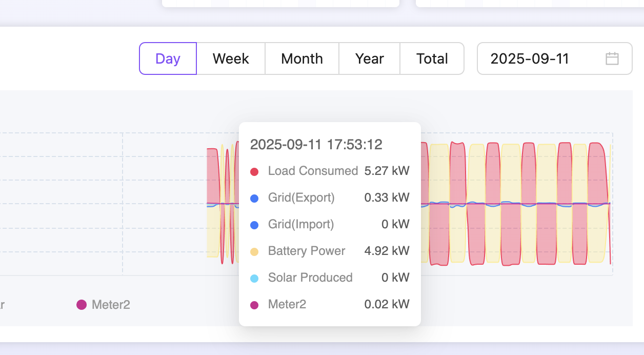Click the Solar Produced label in tooltip
Viewport: 644px width, 355px height.
[310, 278]
